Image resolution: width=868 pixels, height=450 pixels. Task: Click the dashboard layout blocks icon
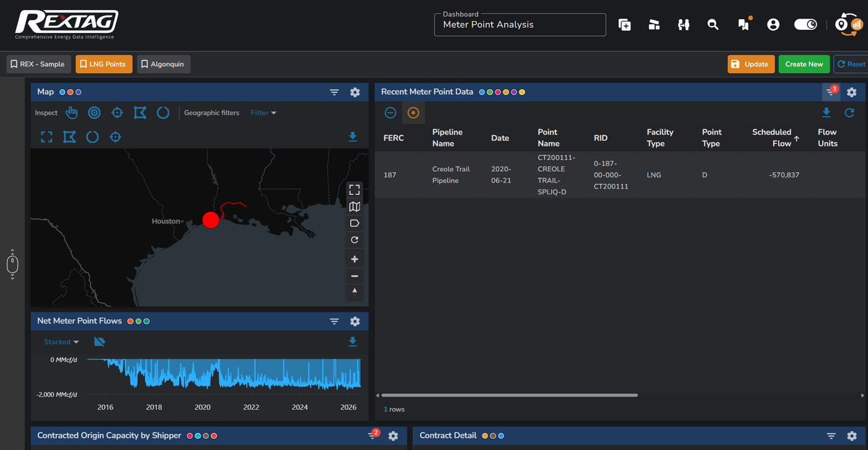(654, 25)
